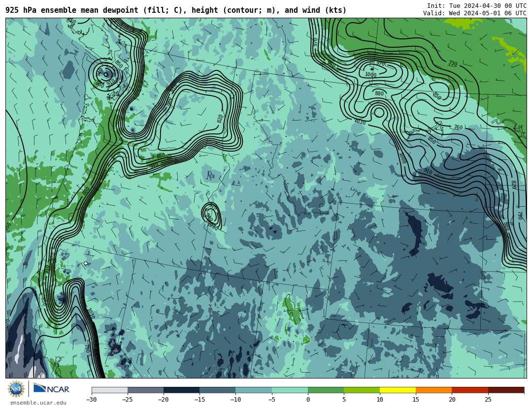Click the '-20' colorbar tick label

163,400
